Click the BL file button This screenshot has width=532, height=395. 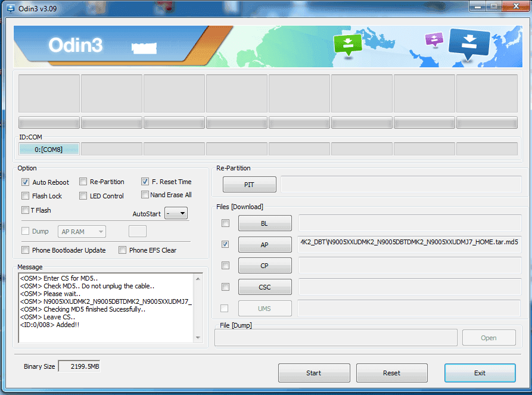pyautogui.click(x=265, y=223)
